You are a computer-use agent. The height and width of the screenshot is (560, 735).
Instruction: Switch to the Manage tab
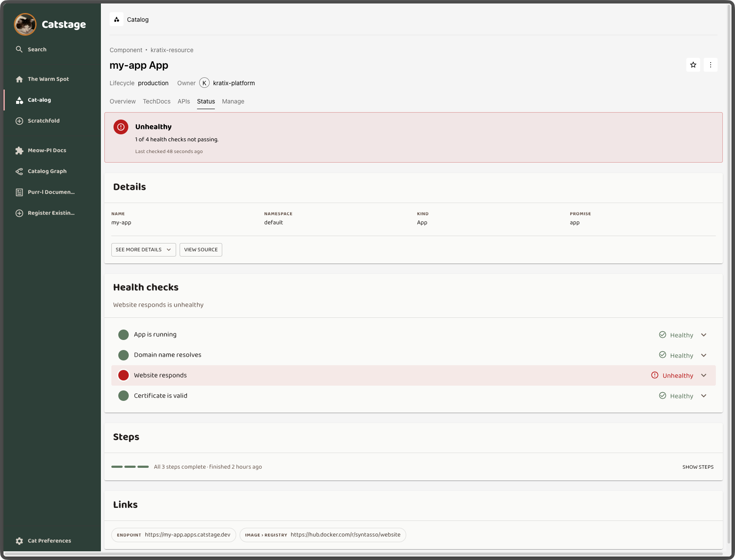[233, 101]
